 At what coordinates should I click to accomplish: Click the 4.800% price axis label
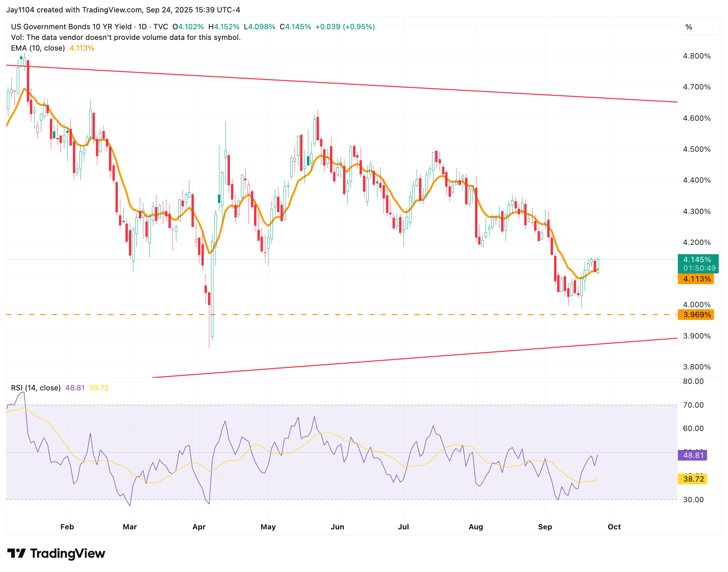(x=697, y=56)
